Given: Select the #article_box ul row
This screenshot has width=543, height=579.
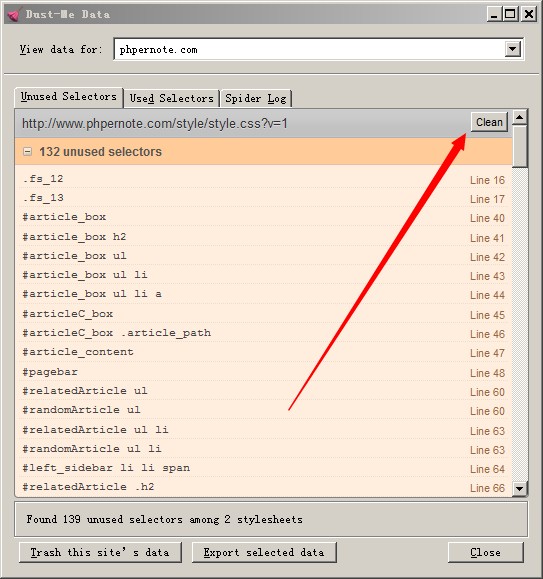Looking at the screenshot, I should tap(264, 256).
